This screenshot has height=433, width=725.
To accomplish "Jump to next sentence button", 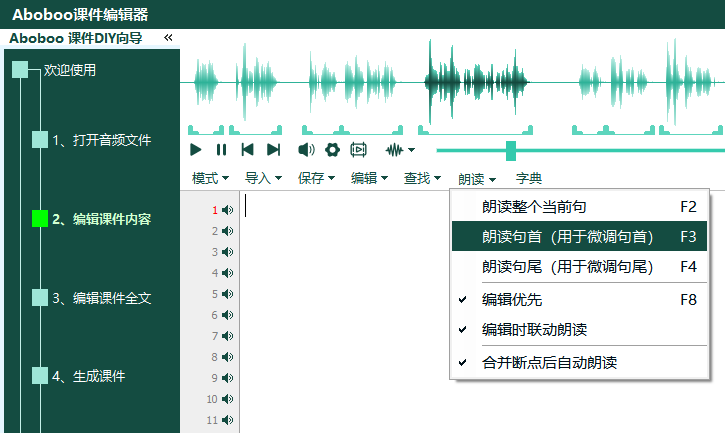I will coord(273,150).
